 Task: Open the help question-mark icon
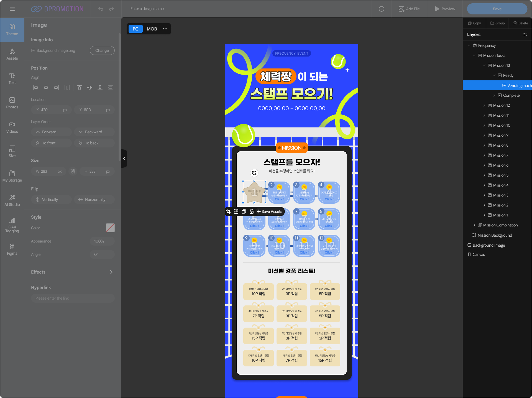[x=382, y=9]
